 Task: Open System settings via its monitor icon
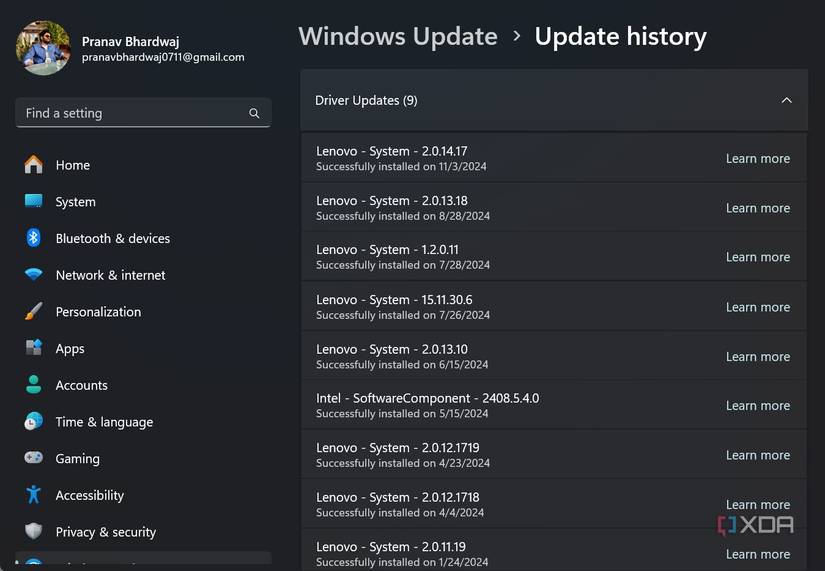(x=34, y=201)
